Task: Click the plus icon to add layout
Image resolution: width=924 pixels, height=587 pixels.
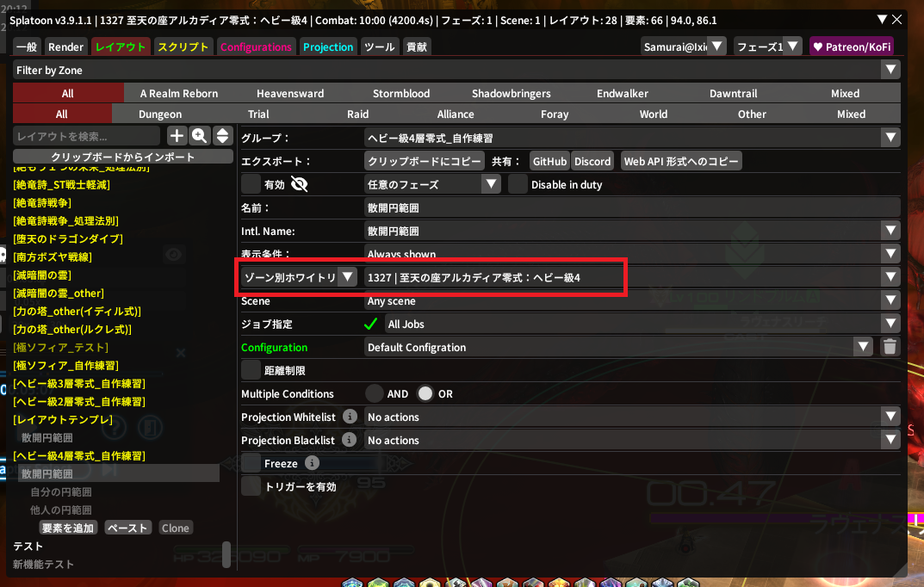Action: (x=177, y=135)
